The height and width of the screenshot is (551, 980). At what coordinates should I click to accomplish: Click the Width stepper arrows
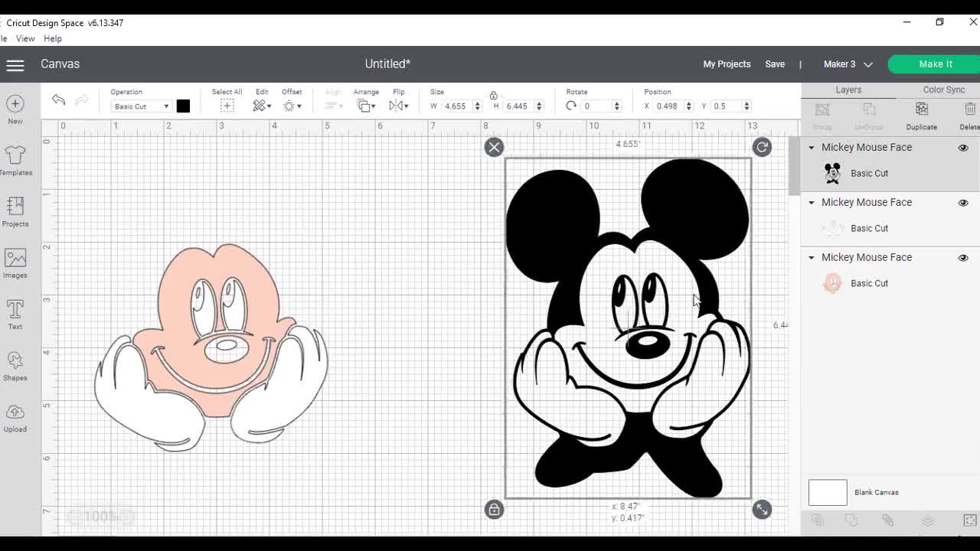pos(478,106)
